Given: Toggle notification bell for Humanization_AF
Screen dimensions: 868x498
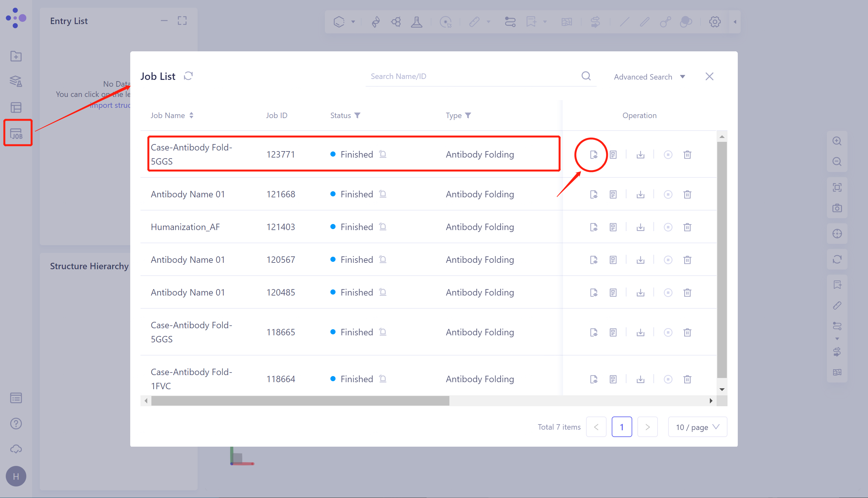Looking at the screenshot, I should point(383,227).
